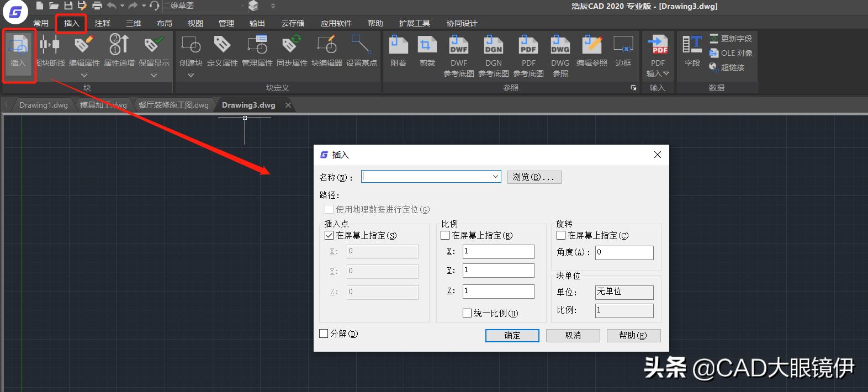Click the 字段 field tool icon

click(692, 51)
